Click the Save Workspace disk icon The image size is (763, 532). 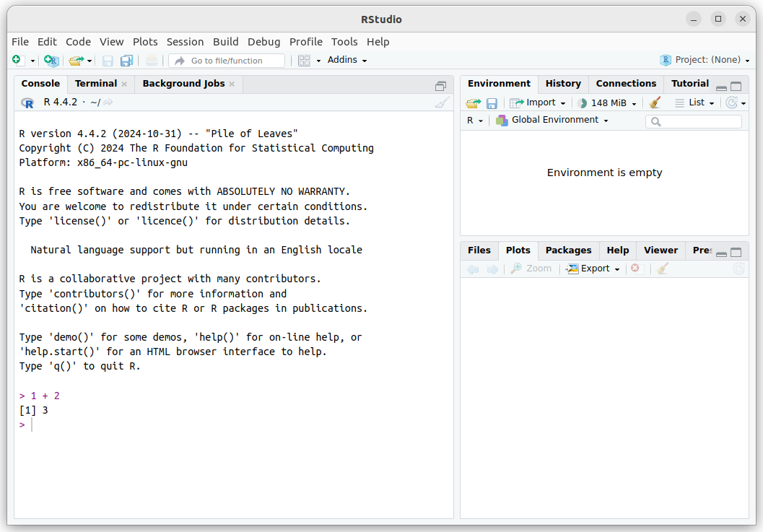(492, 103)
